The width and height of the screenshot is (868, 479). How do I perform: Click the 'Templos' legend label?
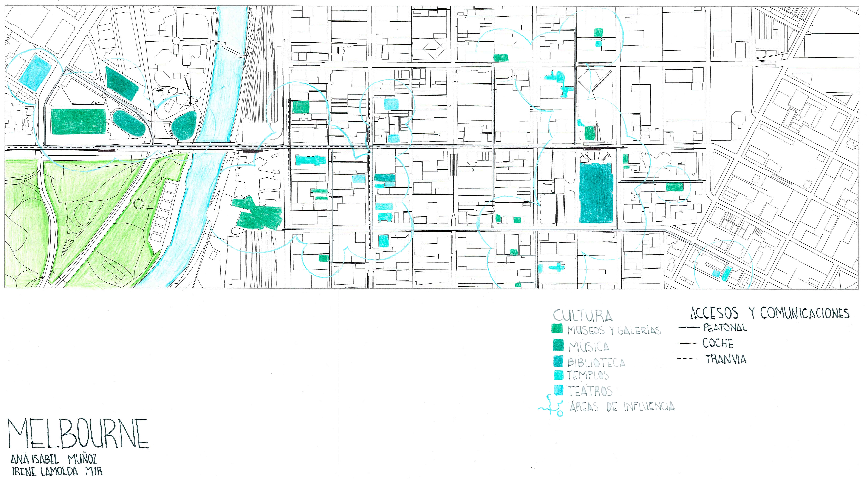pyautogui.click(x=588, y=375)
